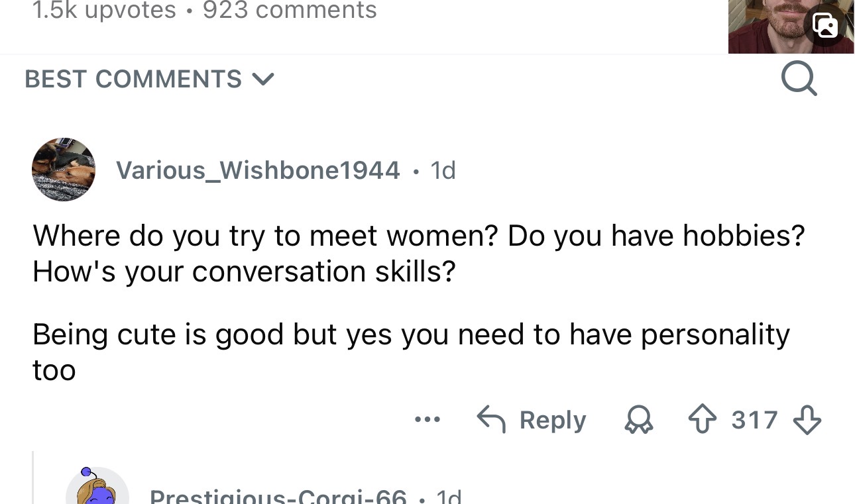This screenshot has width=855, height=504.
Task: Tap the Prestigious-Corgi-66 avatar
Action: tap(97, 489)
